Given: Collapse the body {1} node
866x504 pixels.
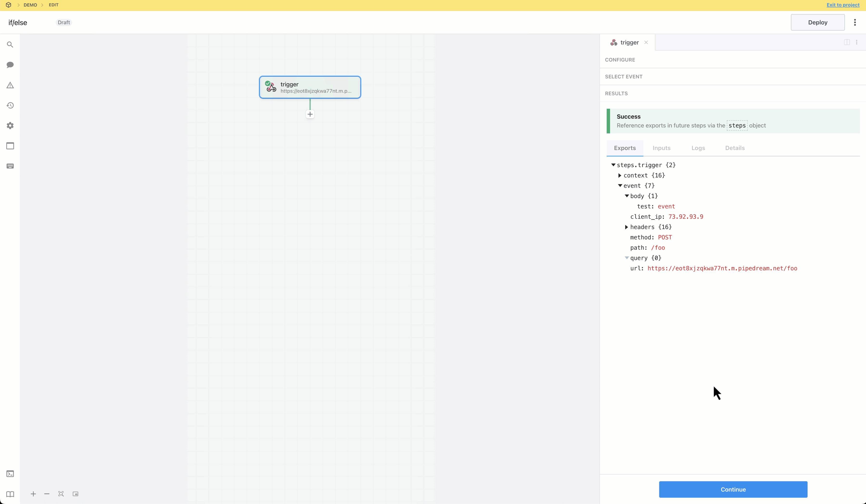Looking at the screenshot, I should (626, 196).
